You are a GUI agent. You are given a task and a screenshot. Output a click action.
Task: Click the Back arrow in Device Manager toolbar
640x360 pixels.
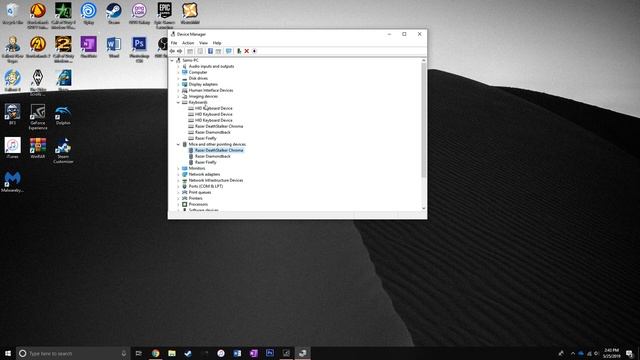coord(172,51)
